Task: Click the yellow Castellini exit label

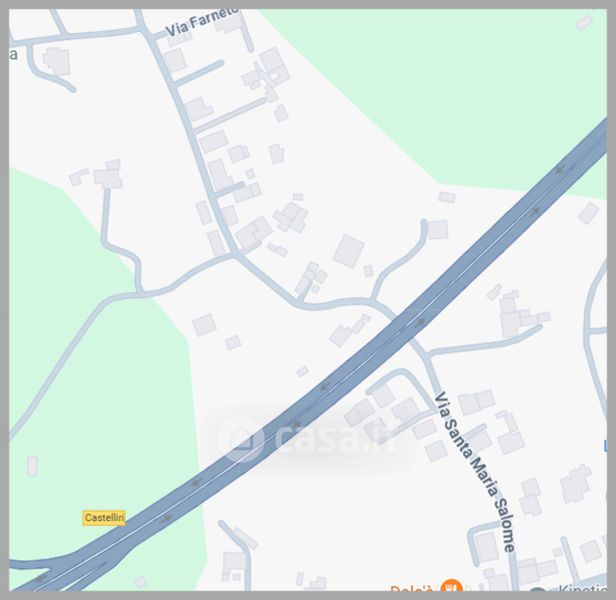Action: 104,518
